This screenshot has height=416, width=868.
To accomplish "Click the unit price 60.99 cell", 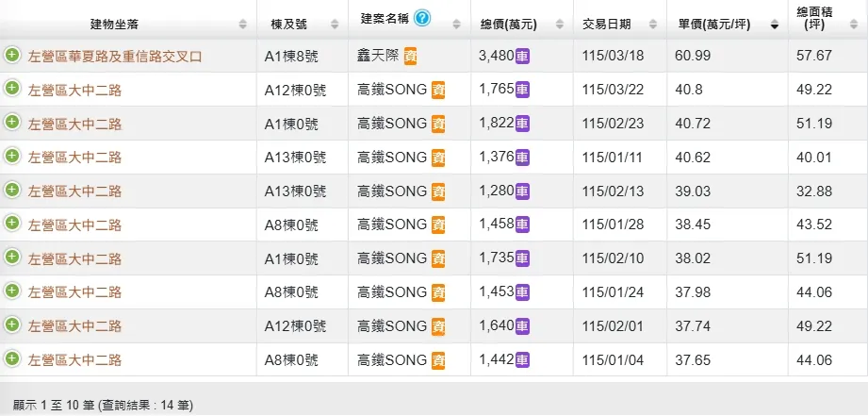I will click(x=728, y=56).
